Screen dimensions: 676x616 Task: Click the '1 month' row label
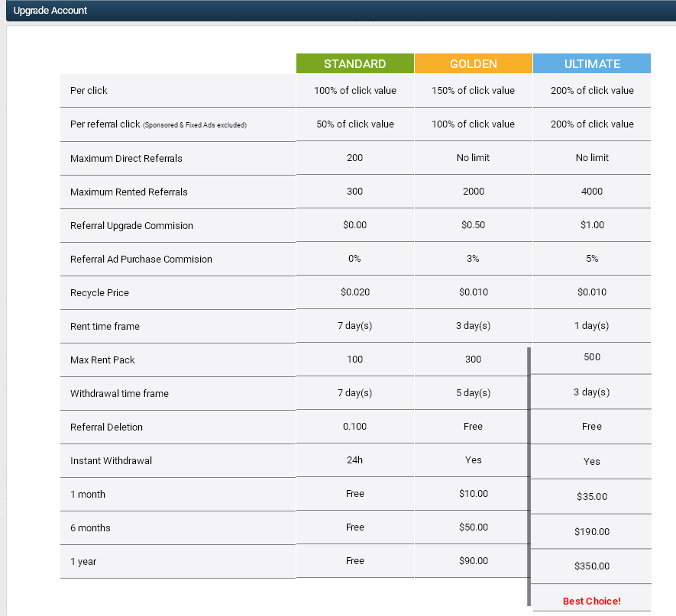pyautogui.click(x=88, y=495)
